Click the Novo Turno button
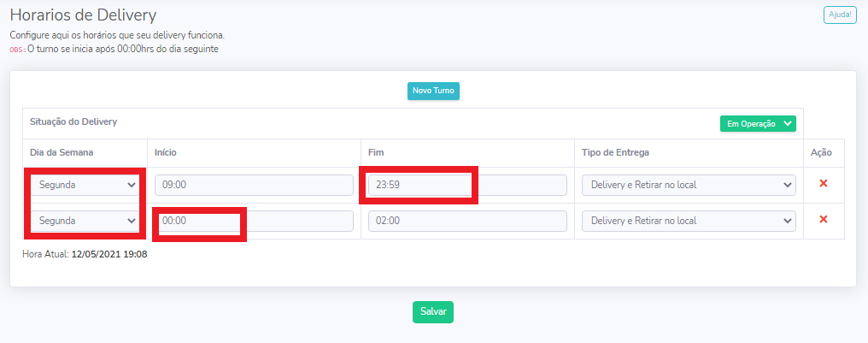The width and height of the screenshot is (868, 343). [433, 91]
